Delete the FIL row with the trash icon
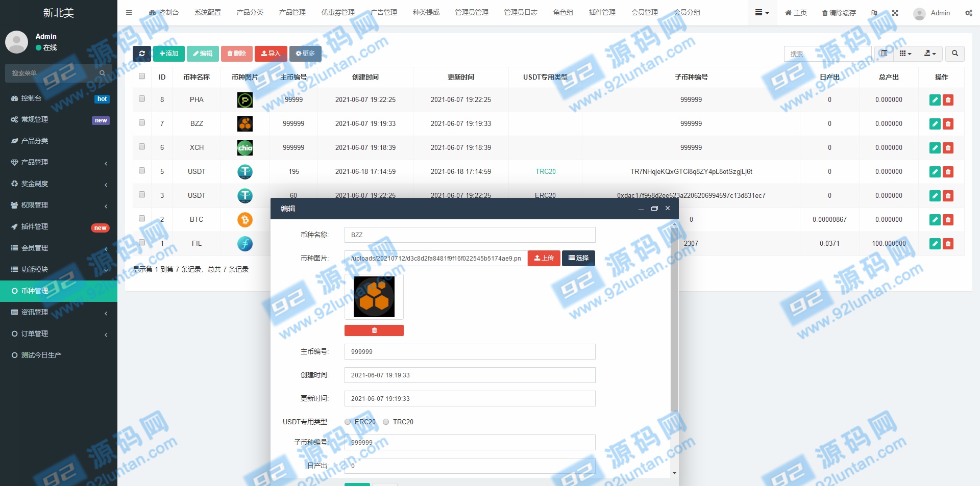The height and width of the screenshot is (486, 980). pyautogui.click(x=948, y=244)
